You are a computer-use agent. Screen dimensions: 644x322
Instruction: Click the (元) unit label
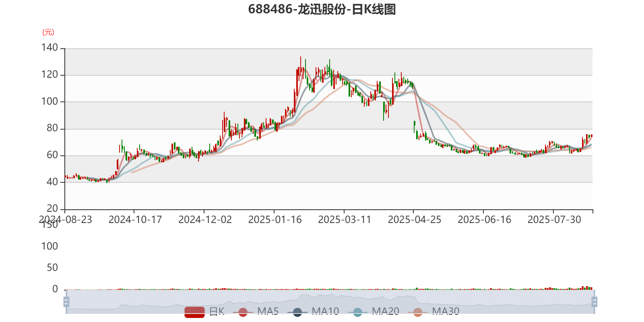point(48,32)
